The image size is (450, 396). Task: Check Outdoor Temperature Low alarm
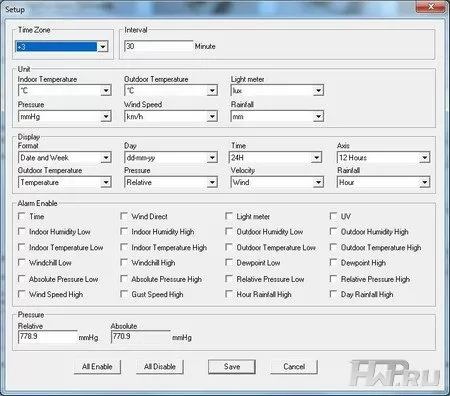pos(229,247)
